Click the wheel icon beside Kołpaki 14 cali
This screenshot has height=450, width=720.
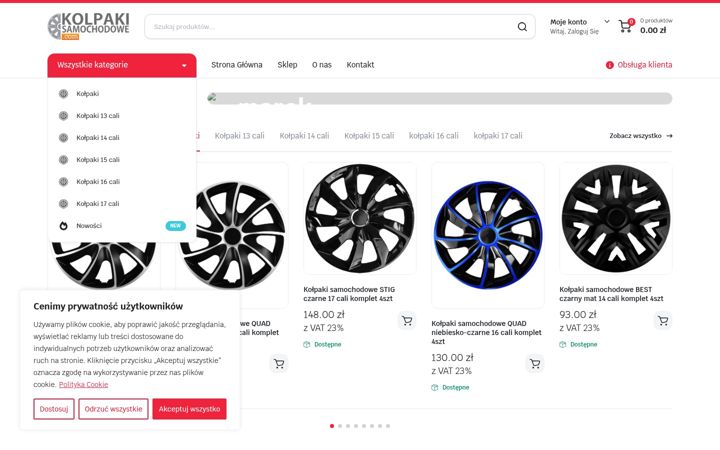(x=63, y=138)
